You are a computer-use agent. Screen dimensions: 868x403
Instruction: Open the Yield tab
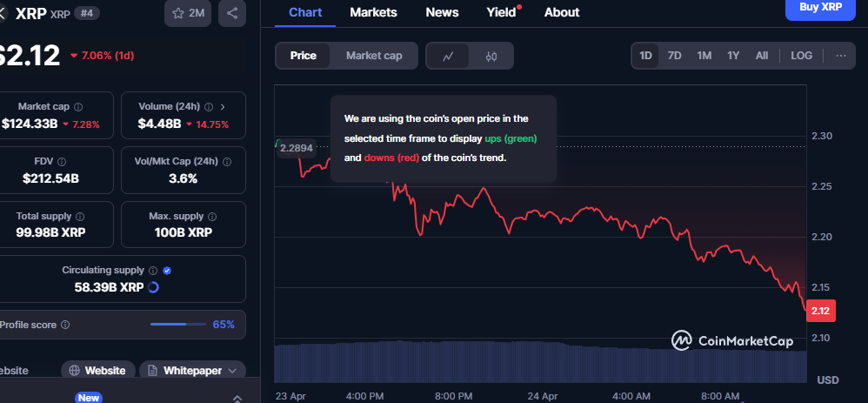[502, 12]
